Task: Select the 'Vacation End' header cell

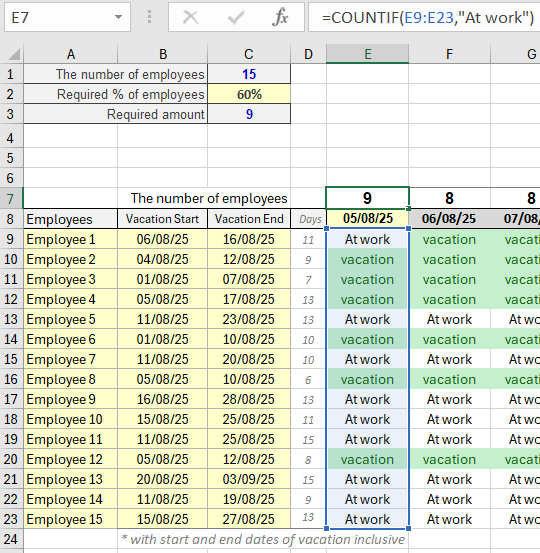Action: point(249,219)
